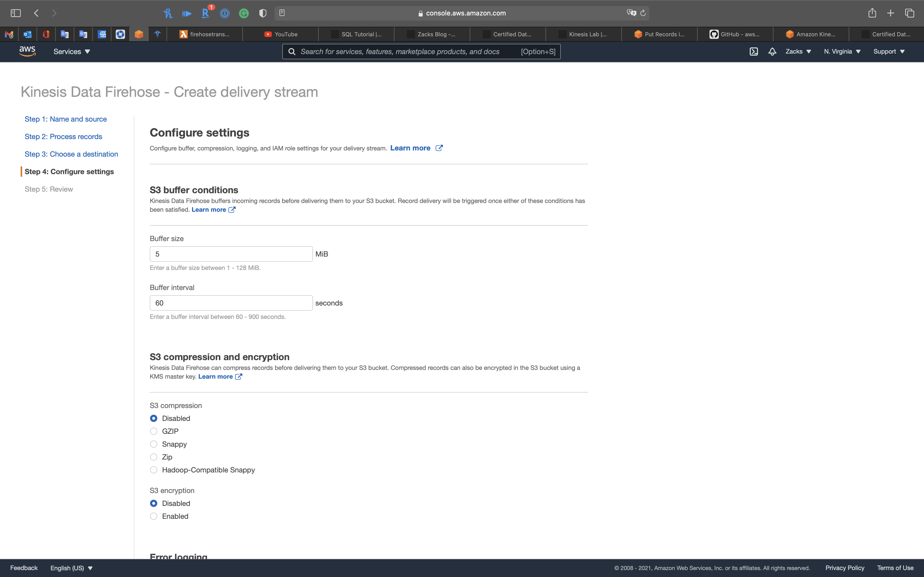Go to Step 3: Choose a destination
The height and width of the screenshot is (577, 924).
[71, 154]
